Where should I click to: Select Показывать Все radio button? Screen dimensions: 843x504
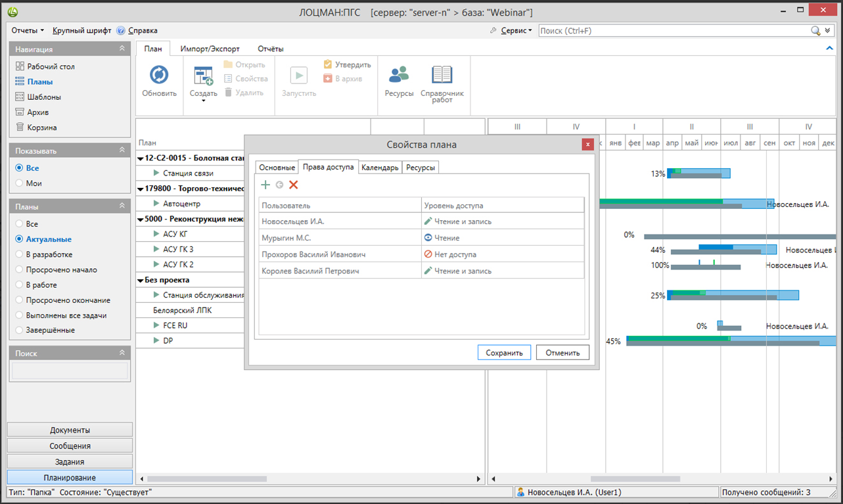pyautogui.click(x=20, y=168)
